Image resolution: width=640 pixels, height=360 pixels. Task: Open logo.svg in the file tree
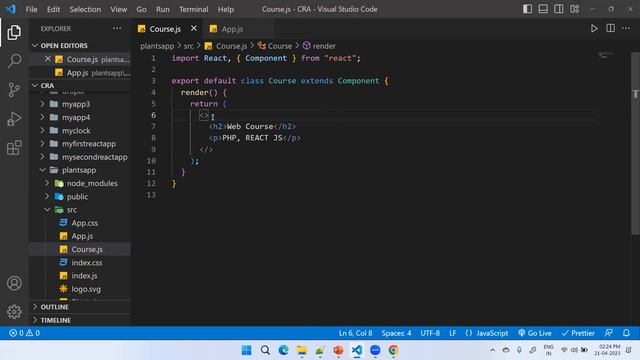(80, 289)
